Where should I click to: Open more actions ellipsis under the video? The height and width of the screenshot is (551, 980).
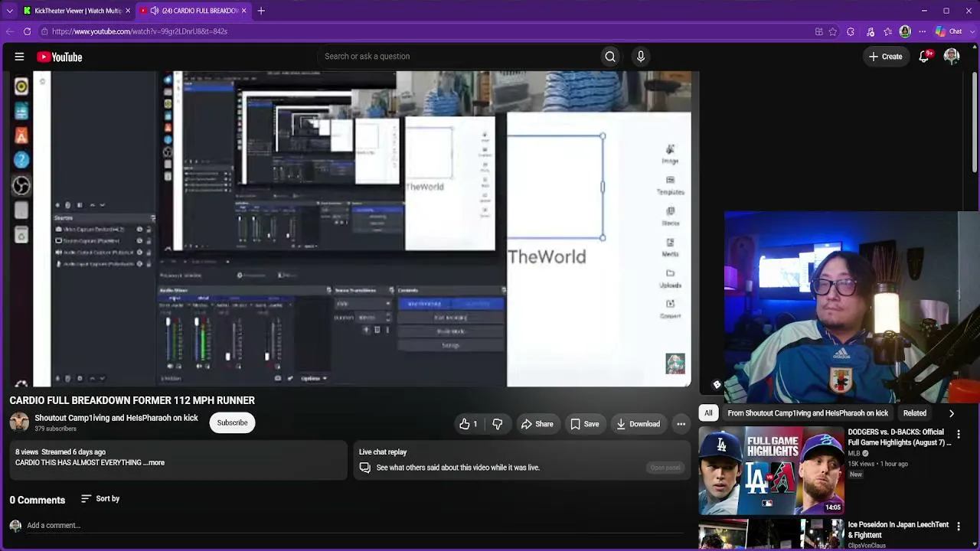tap(681, 424)
